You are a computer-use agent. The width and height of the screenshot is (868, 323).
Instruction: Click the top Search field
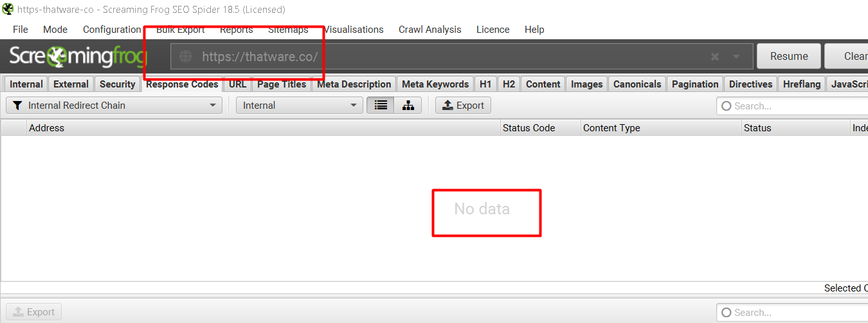coord(792,106)
